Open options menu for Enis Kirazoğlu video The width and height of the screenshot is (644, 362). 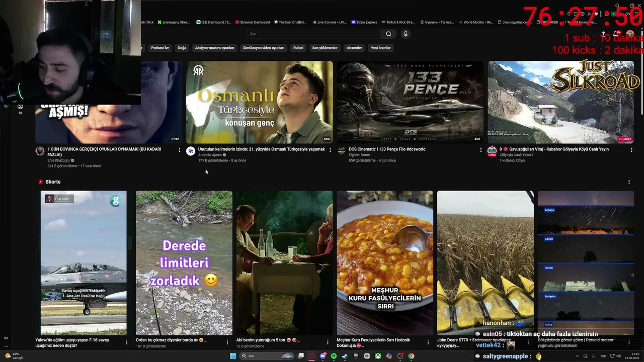point(179,150)
